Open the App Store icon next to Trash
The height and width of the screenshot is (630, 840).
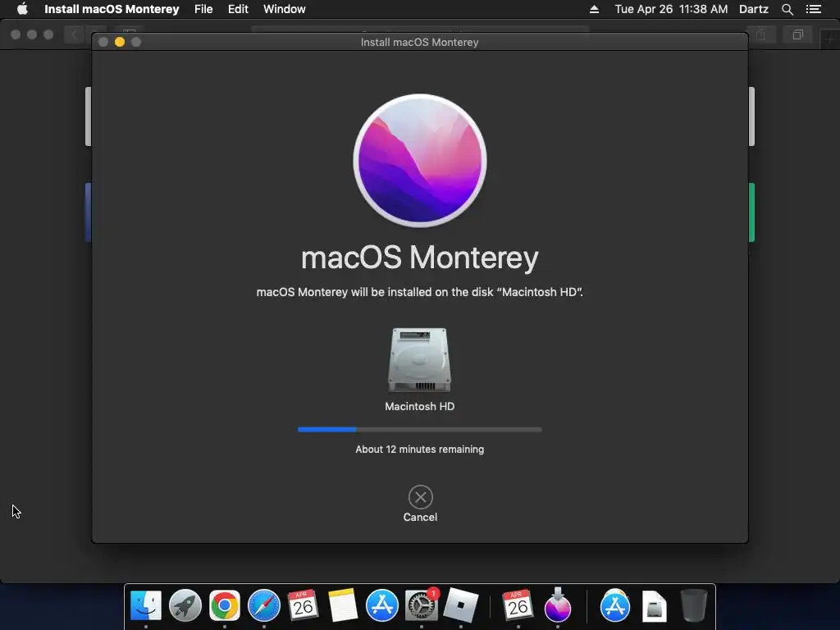(x=615, y=605)
